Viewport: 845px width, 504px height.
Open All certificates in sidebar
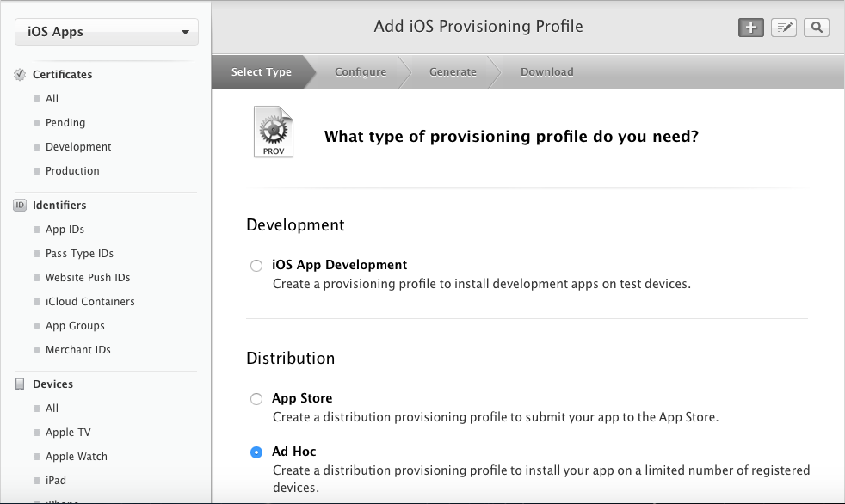(52, 99)
